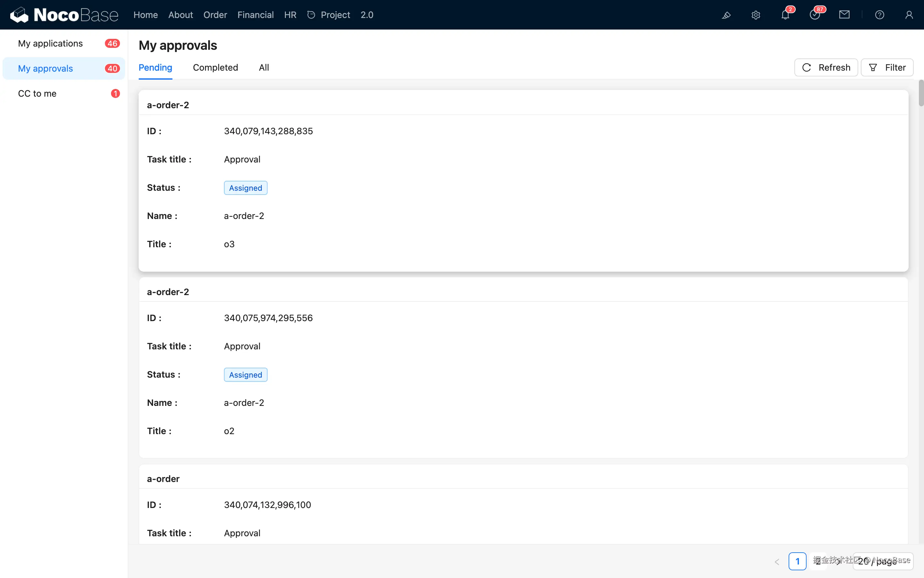Open the 2.0 menu

tap(367, 15)
